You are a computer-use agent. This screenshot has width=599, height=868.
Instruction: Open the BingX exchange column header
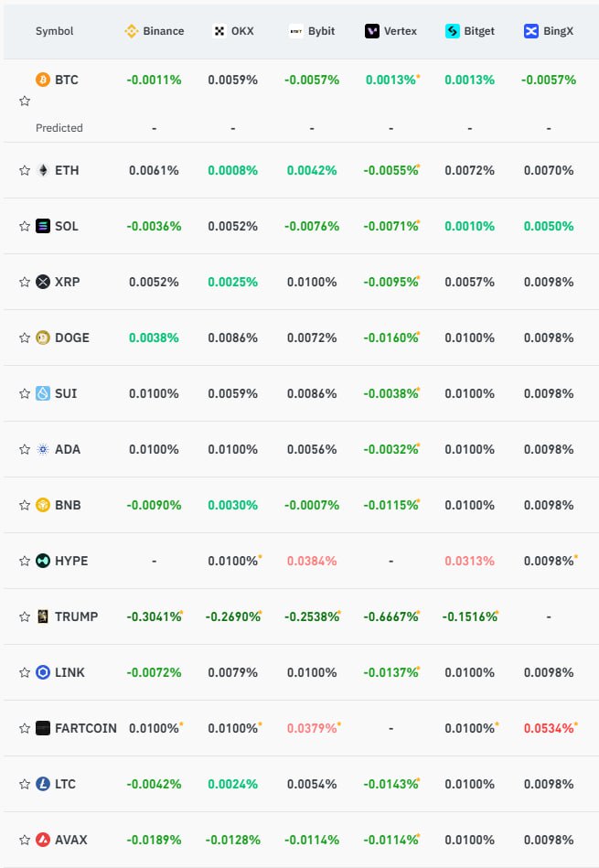(549, 31)
